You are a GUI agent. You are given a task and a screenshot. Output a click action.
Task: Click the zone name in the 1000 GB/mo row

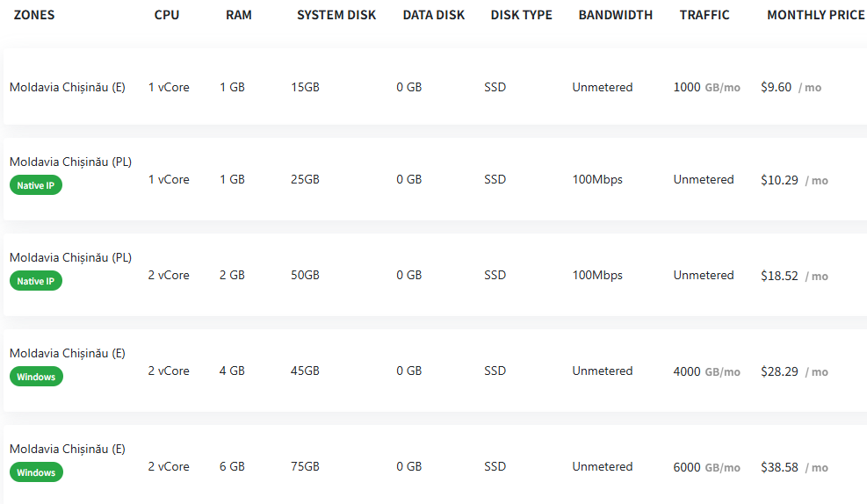click(67, 87)
